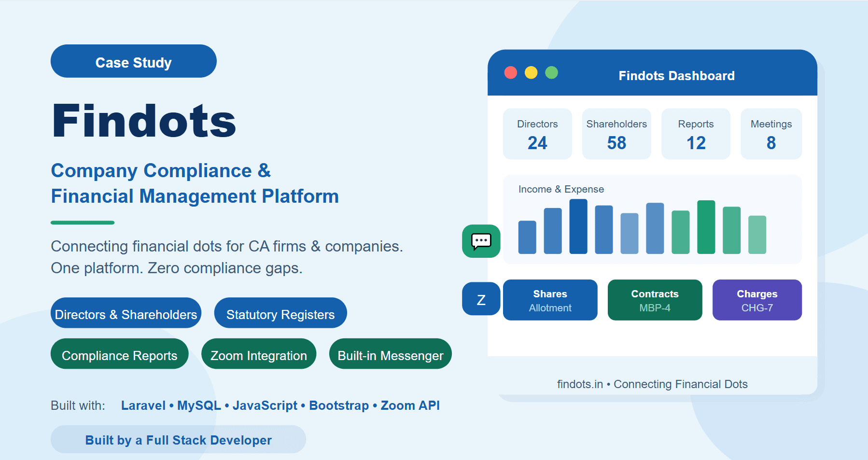This screenshot has height=460, width=868.
Task: Open the Charges CHG-7 tile
Action: point(757,300)
